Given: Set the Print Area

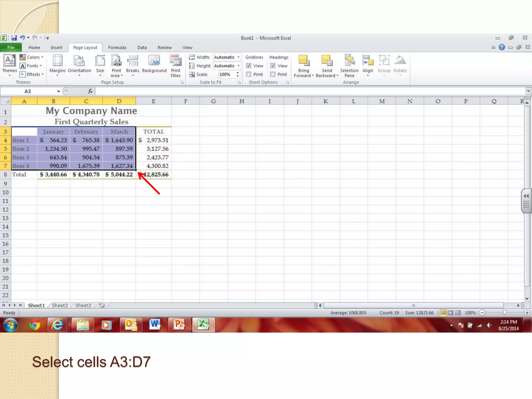Looking at the screenshot, I should tap(116, 65).
